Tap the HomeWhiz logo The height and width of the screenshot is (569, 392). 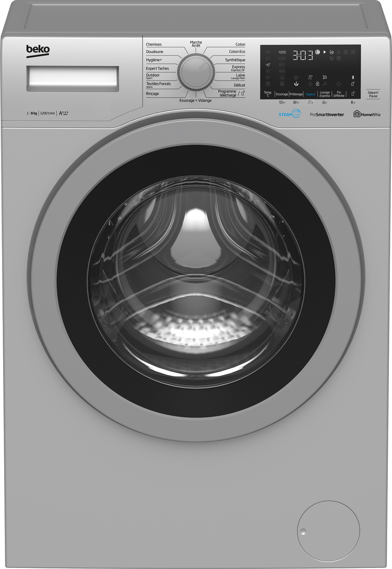point(367,114)
